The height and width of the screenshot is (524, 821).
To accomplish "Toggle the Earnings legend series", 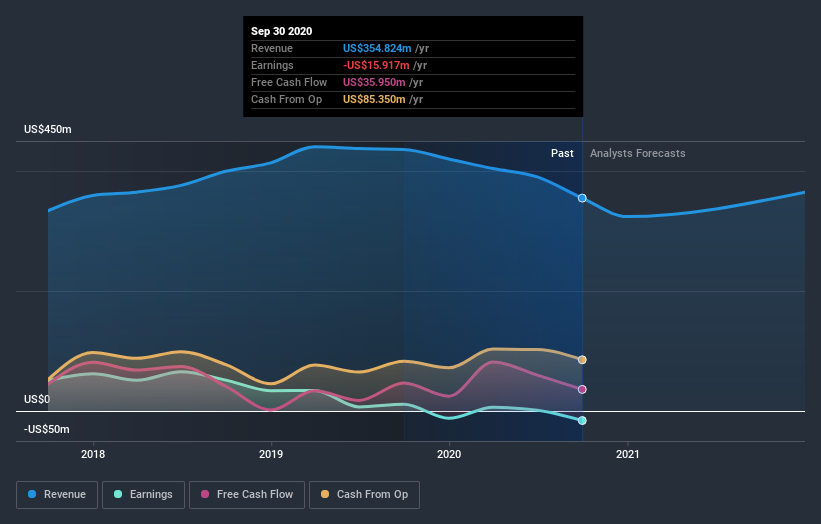I will pyautogui.click(x=143, y=495).
